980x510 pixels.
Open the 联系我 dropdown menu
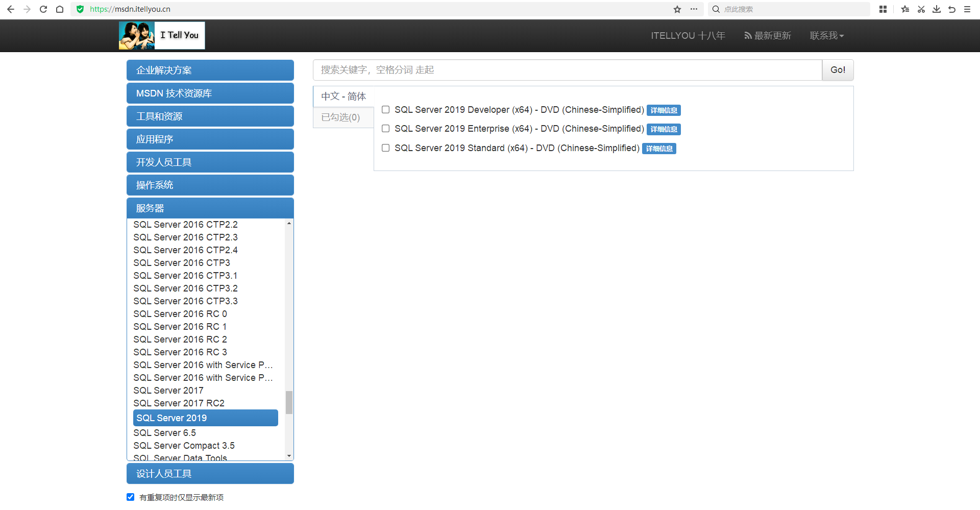click(826, 36)
